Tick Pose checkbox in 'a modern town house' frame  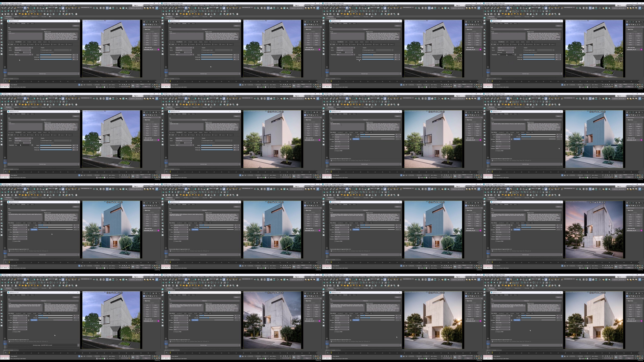pos(197,135)
